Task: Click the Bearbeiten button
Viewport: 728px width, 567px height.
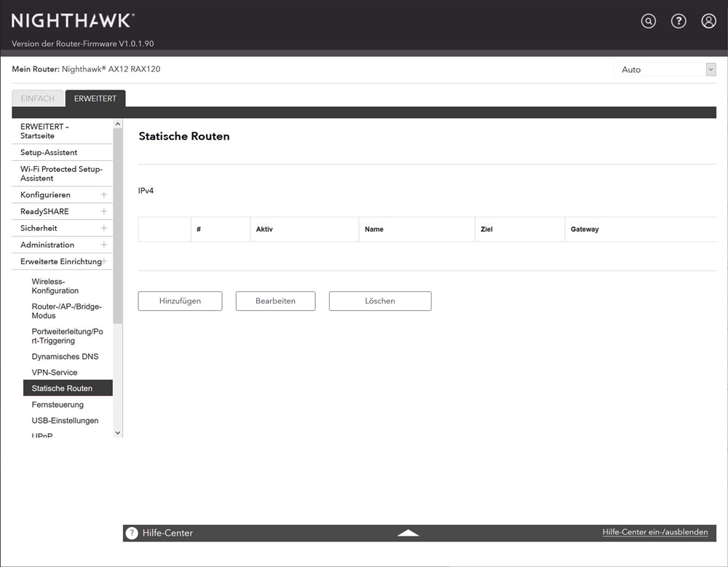Action: click(275, 301)
